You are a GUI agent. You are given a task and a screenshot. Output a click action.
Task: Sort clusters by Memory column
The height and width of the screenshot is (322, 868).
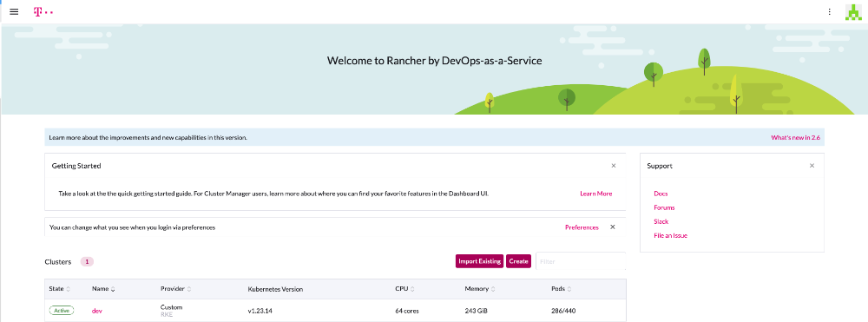480,289
